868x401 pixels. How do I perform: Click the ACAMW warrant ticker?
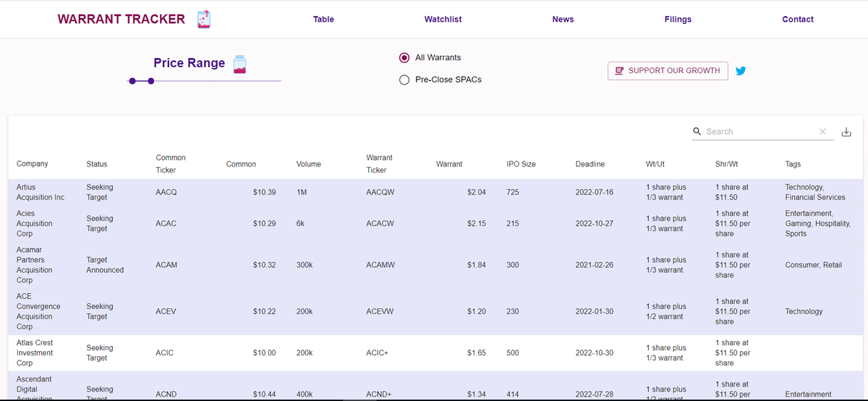(380, 265)
